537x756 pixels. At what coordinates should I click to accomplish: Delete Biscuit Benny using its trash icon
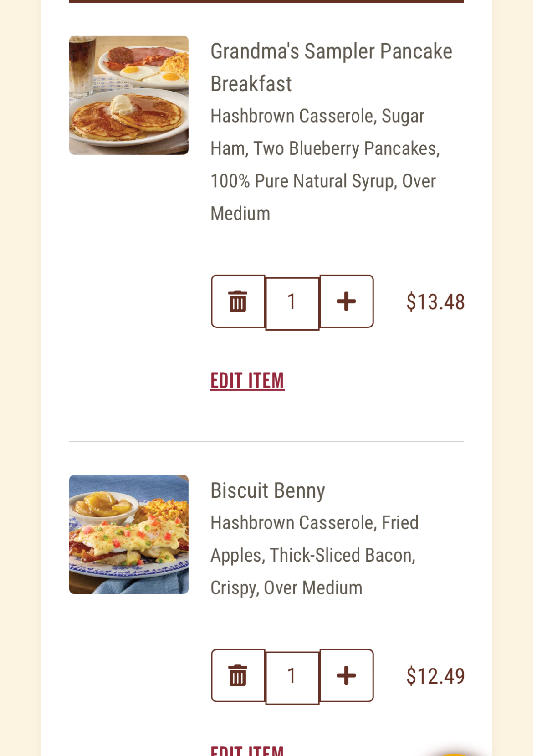tap(238, 675)
